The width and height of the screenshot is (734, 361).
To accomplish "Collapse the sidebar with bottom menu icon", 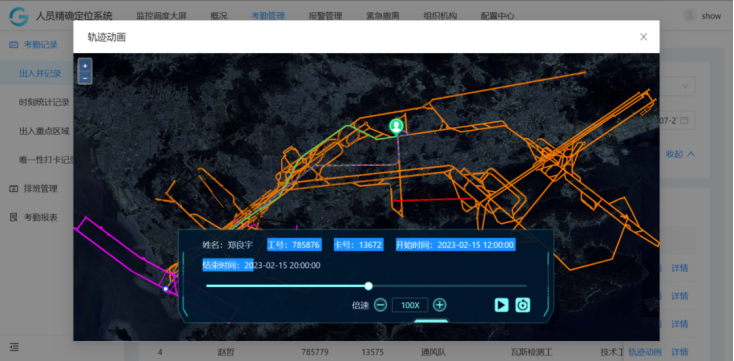I will pos(15,347).
